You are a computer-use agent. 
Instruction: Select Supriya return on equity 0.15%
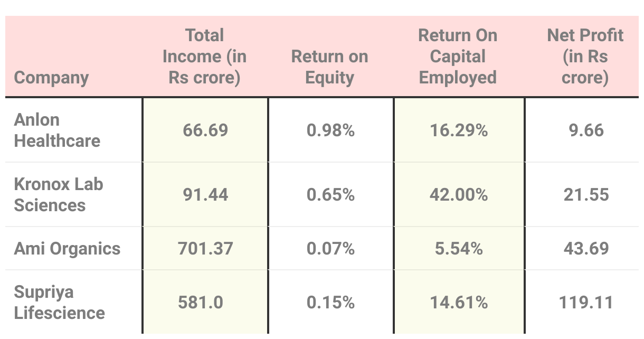330,303
